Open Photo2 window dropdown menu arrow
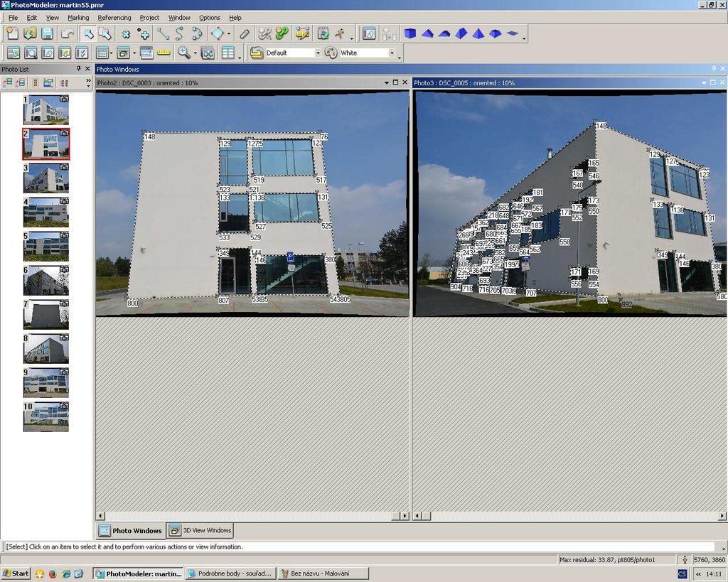Image resolution: width=728 pixels, height=582 pixels. click(x=386, y=82)
